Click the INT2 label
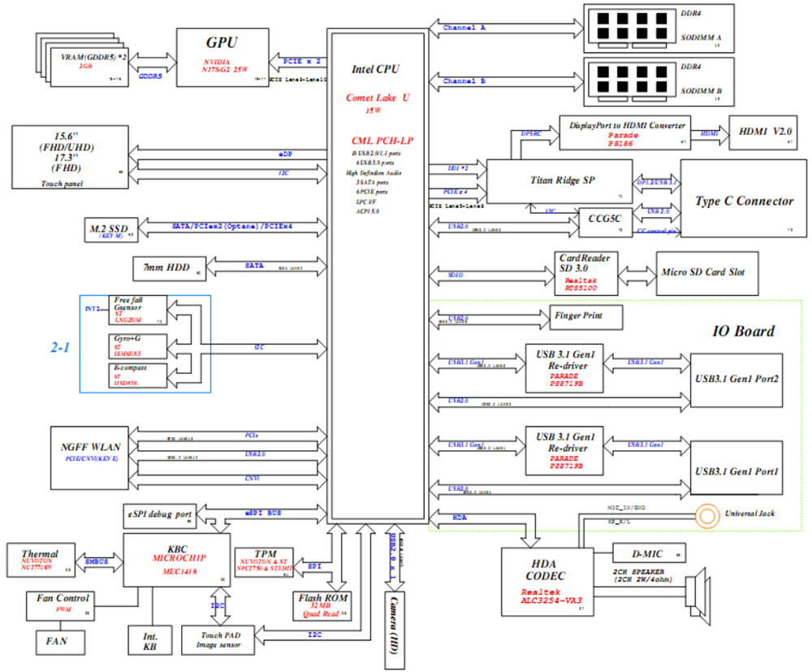The height and width of the screenshot is (672, 812). (92, 309)
